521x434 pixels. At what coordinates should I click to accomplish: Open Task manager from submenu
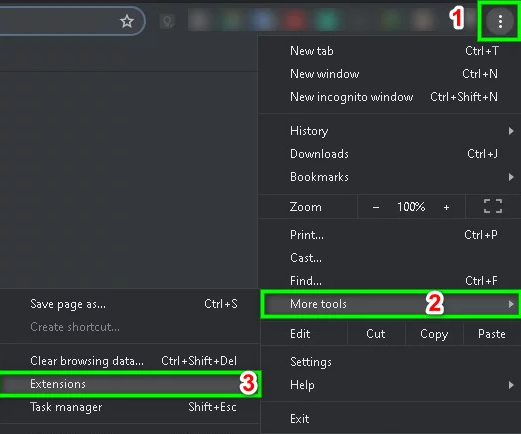coord(129,407)
